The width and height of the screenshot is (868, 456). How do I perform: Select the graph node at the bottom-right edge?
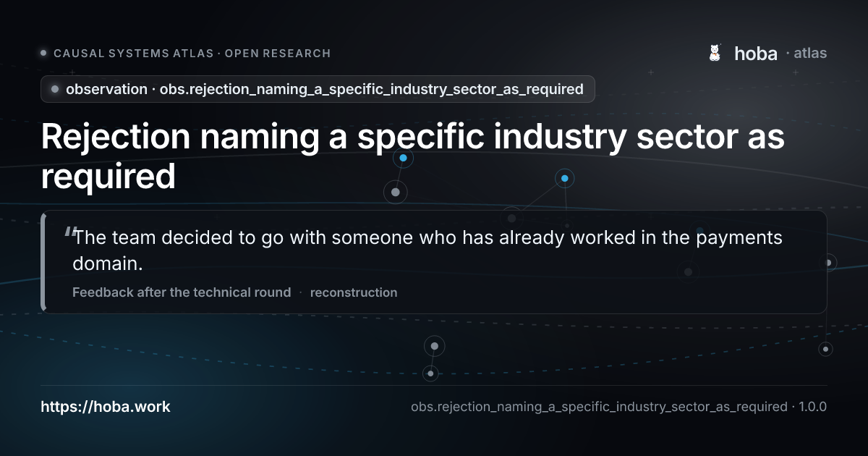tap(825, 350)
